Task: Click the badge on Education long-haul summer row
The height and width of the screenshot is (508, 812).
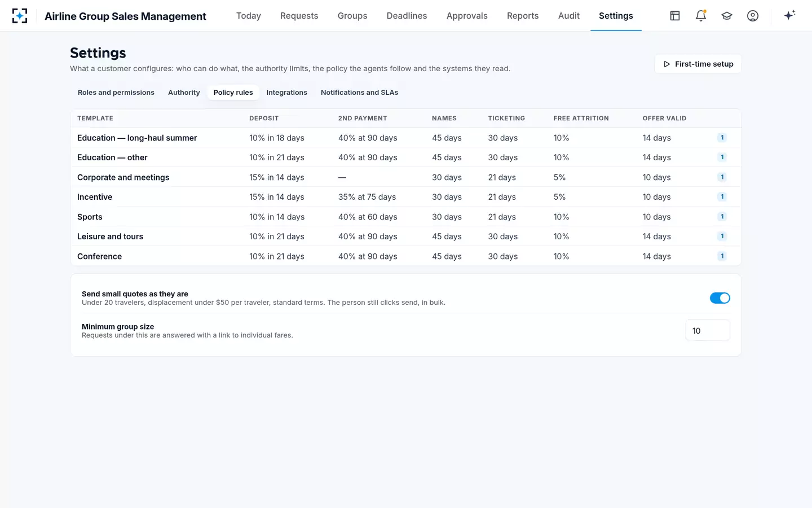Action: [722, 138]
